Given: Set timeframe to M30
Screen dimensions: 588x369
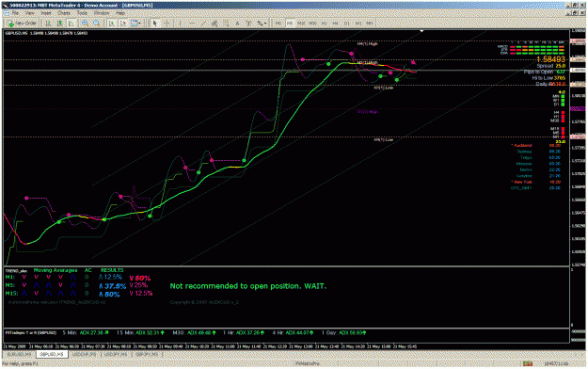Looking at the screenshot, I should (x=312, y=24).
